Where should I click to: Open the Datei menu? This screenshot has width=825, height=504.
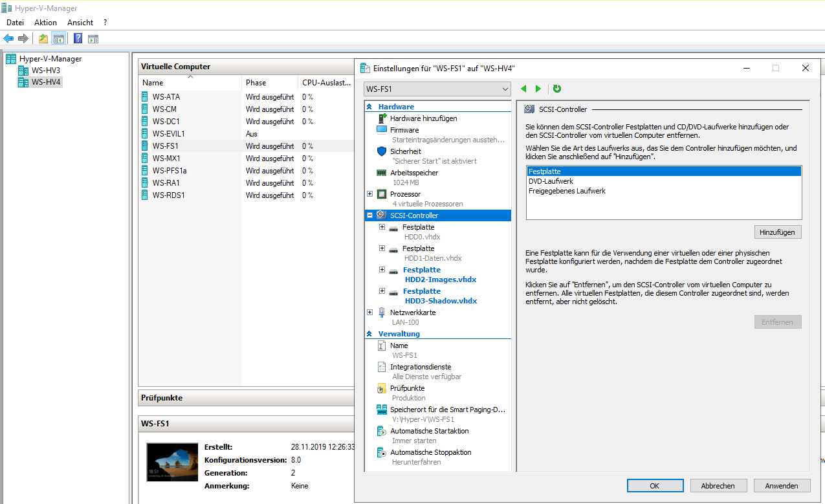[x=15, y=22]
